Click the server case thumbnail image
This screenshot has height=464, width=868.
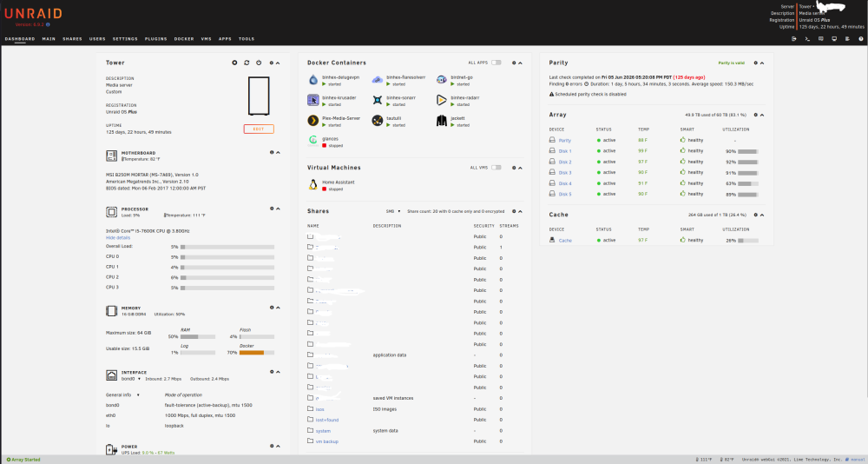pos(259,96)
